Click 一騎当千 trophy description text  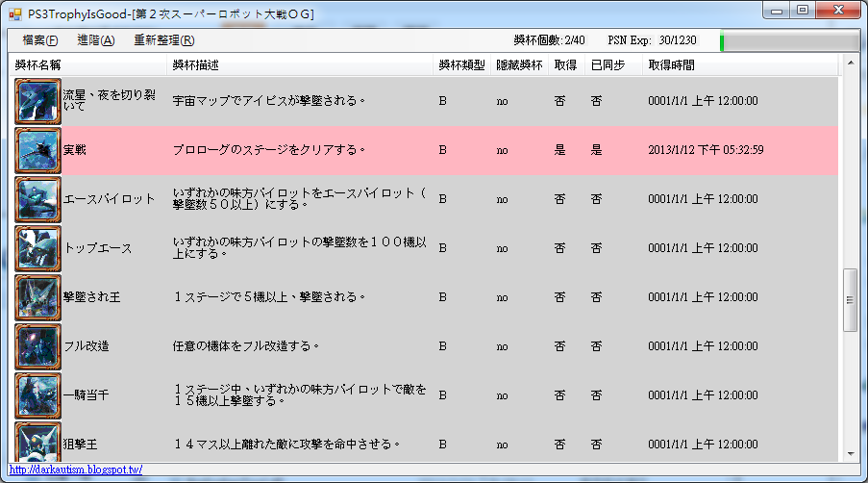click(300, 395)
